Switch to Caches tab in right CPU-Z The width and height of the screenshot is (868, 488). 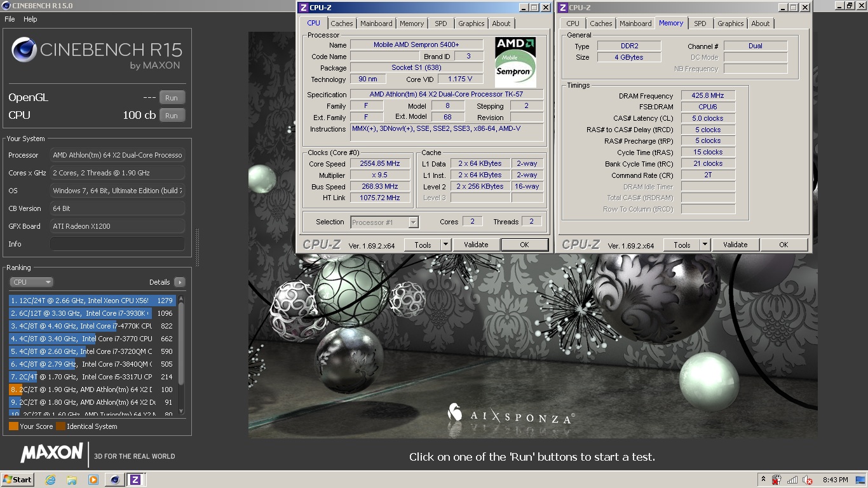600,24
